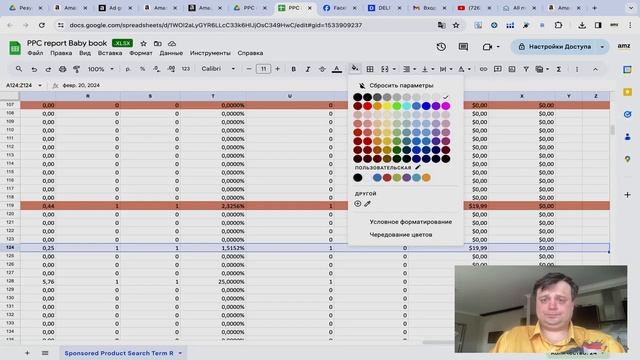Screen dimensions: 640x360
Task: Activate the paint format roller icon
Action: 76,69
